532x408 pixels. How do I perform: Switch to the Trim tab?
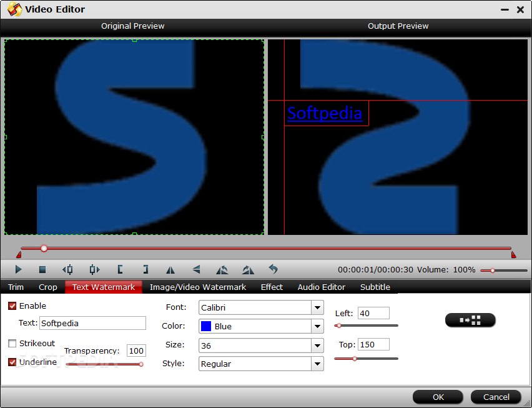(x=16, y=287)
